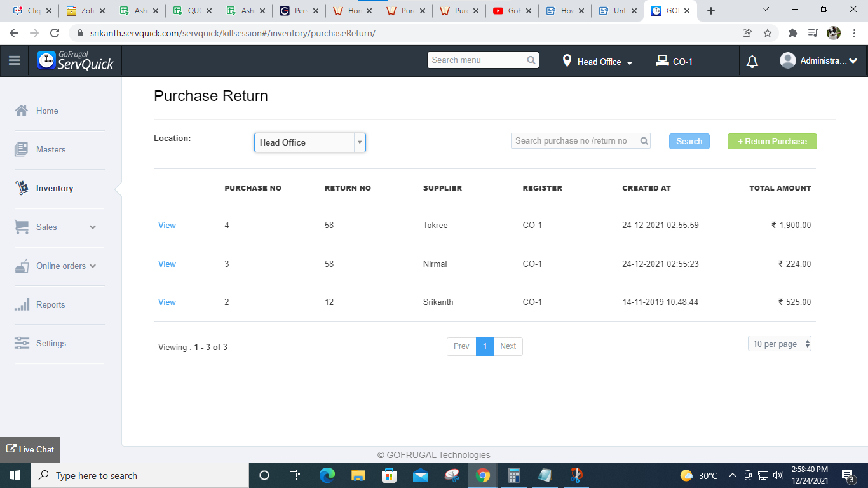Click the CO-1 register computer icon
Image resolution: width=868 pixels, height=488 pixels.
[x=662, y=61]
